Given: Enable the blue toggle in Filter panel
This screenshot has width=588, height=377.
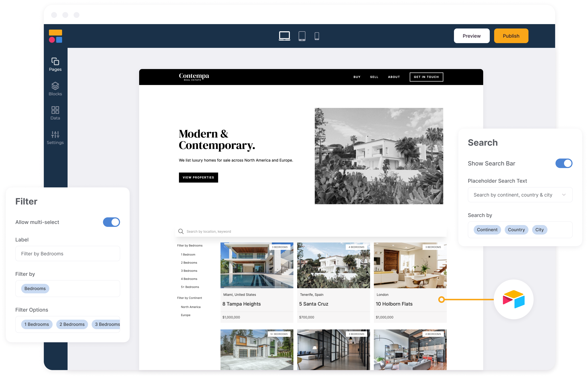Looking at the screenshot, I should point(111,222).
